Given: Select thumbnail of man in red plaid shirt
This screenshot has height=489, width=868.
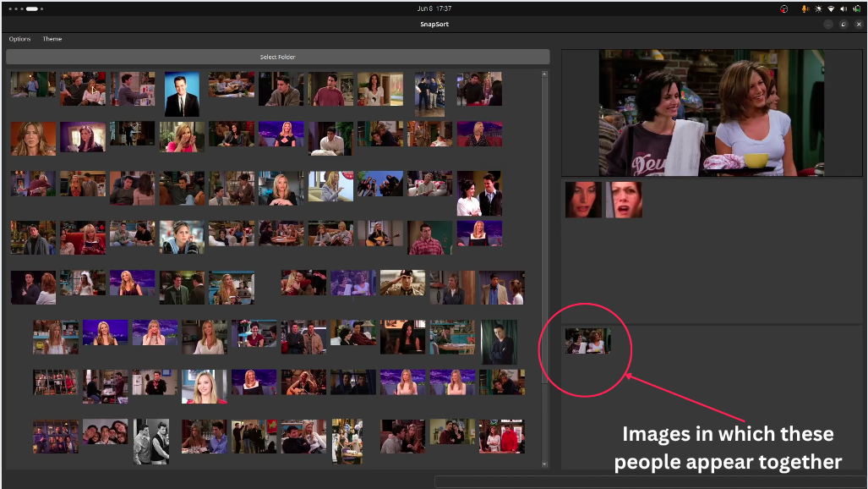Looking at the screenshot, I should point(430,238).
